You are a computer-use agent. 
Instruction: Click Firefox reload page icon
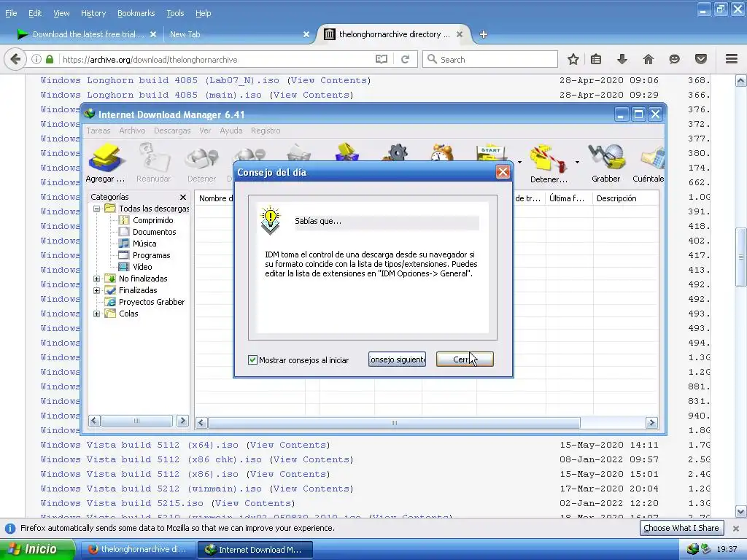point(406,60)
